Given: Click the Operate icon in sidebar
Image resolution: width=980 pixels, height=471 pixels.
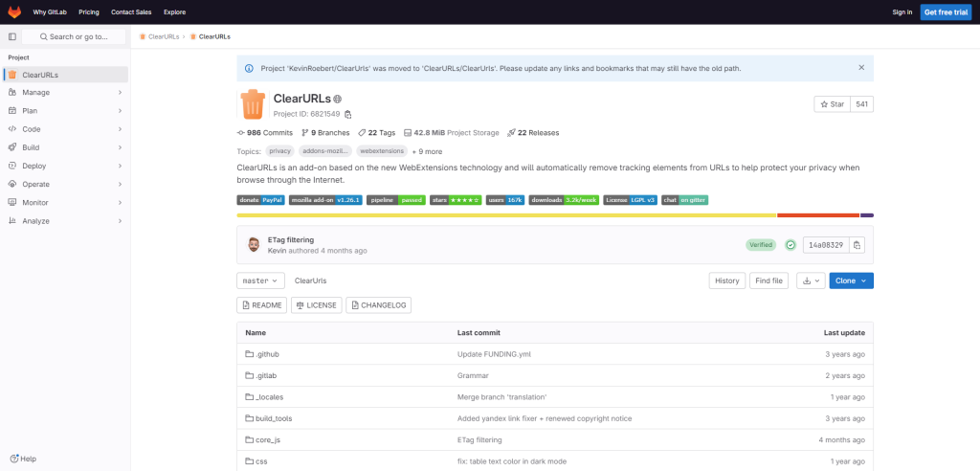Looking at the screenshot, I should pos(11,184).
